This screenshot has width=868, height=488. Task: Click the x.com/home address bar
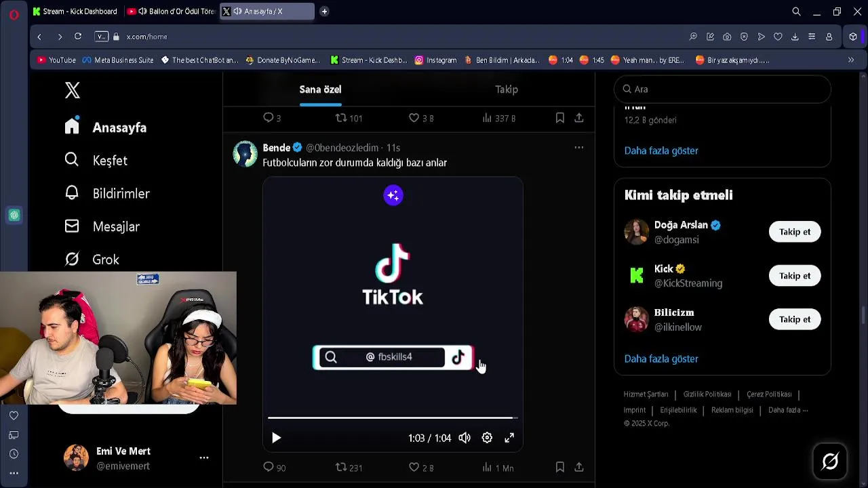(x=146, y=37)
